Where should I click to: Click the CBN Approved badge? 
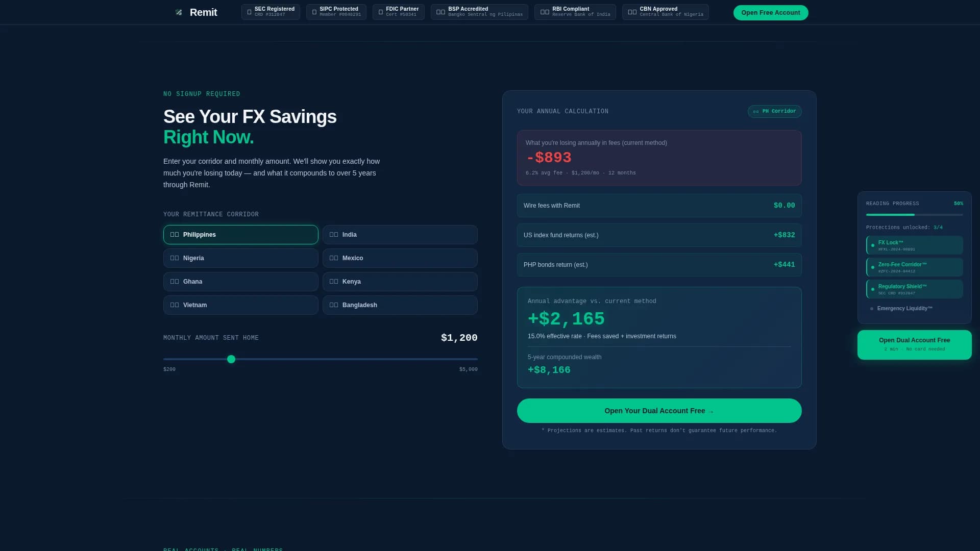[x=665, y=12]
